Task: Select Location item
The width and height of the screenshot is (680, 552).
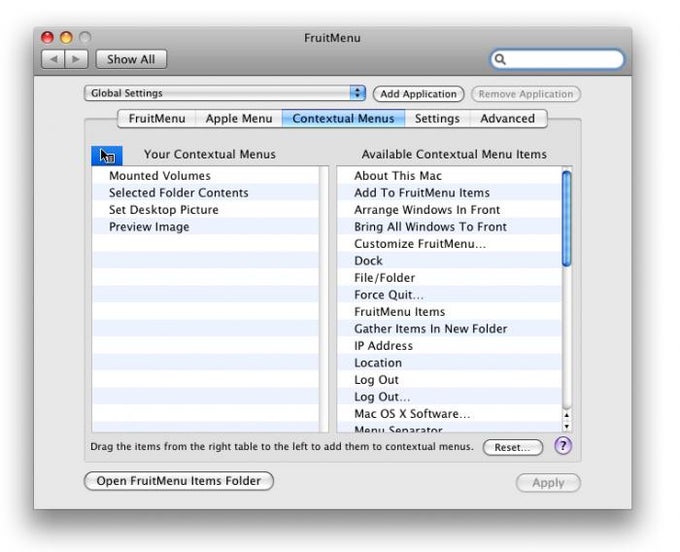Action: click(449, 363)
